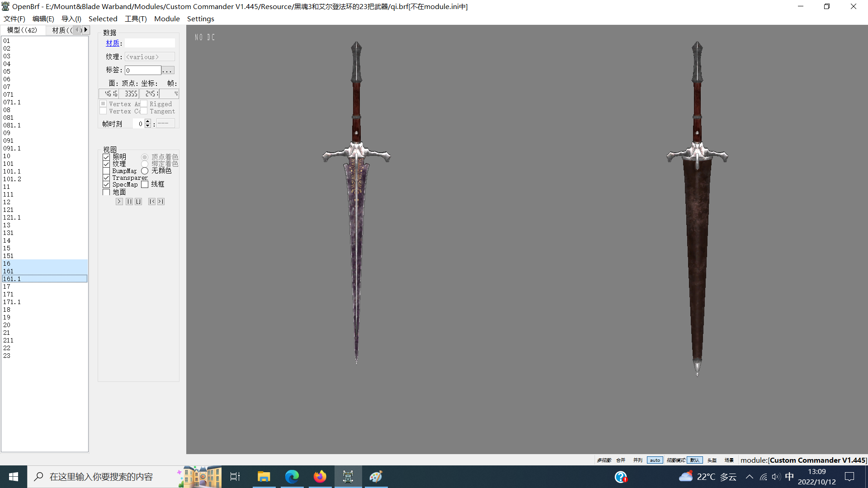This screenshot has height=488, width=868.
Task: Toggle the SpecMap checkbox
Action: pos(106,184)
